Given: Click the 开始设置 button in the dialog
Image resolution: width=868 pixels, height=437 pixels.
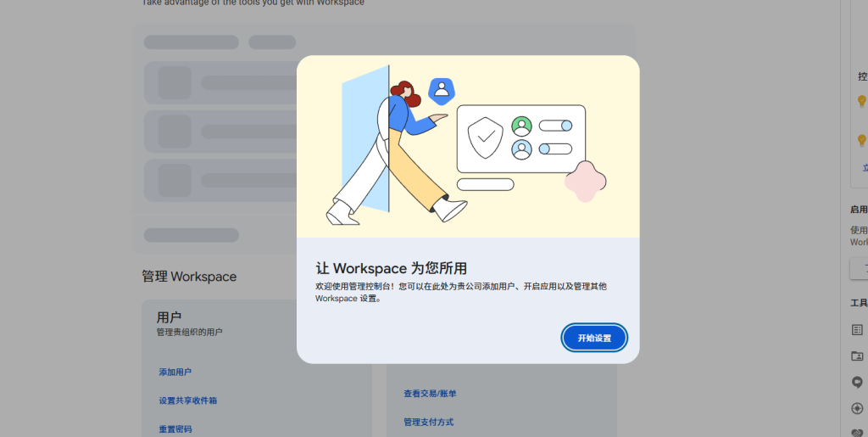Looking at the screenshot, I should pyautogui.click(x=594, y=338).
